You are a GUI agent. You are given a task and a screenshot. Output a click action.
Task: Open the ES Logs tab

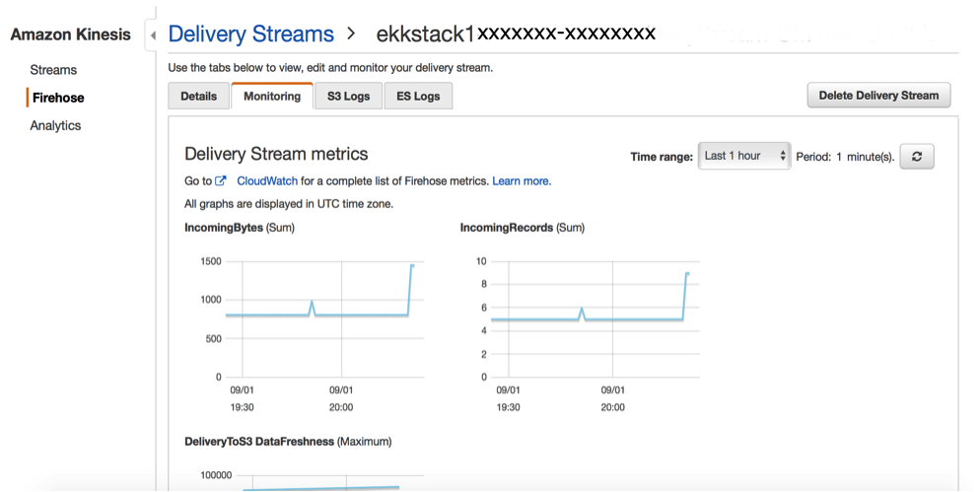coord(418,97)
